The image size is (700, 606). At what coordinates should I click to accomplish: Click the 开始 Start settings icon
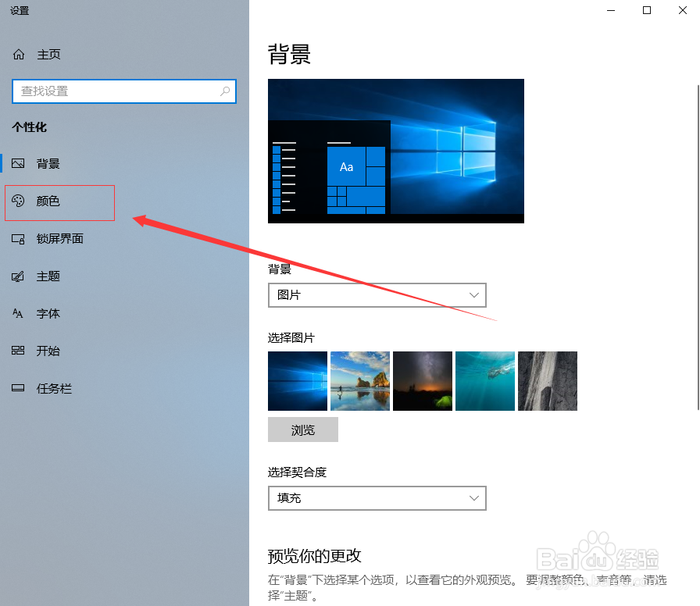17,351
